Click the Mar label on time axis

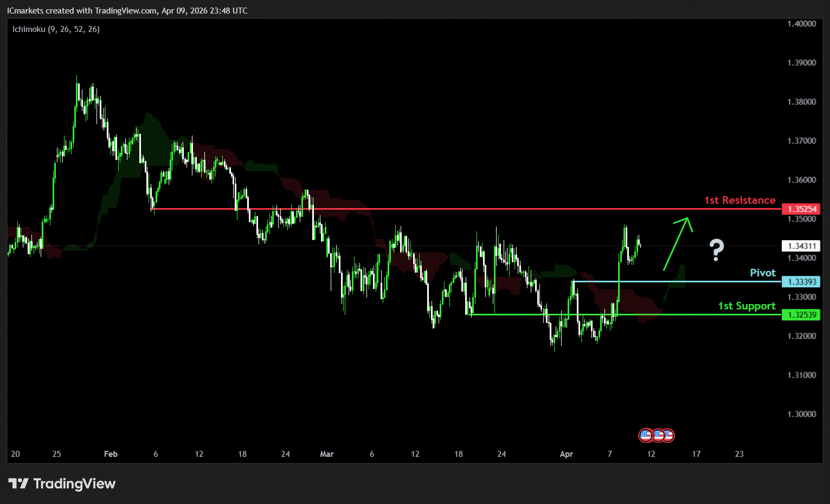(x=326, y=454)
